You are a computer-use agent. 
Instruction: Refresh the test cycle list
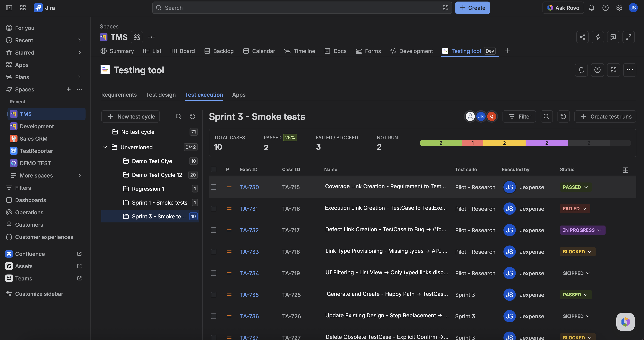click(x=192, y=116)
